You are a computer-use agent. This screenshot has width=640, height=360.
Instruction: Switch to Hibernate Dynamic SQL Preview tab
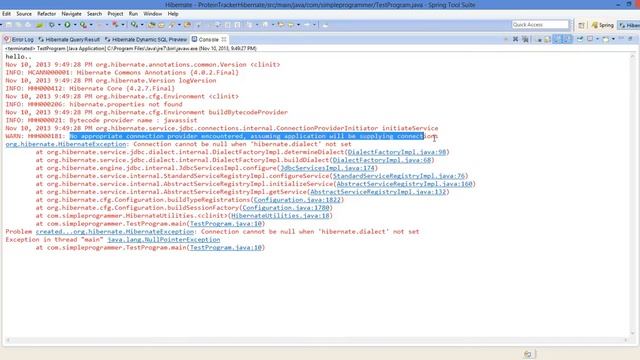[146, 40]
